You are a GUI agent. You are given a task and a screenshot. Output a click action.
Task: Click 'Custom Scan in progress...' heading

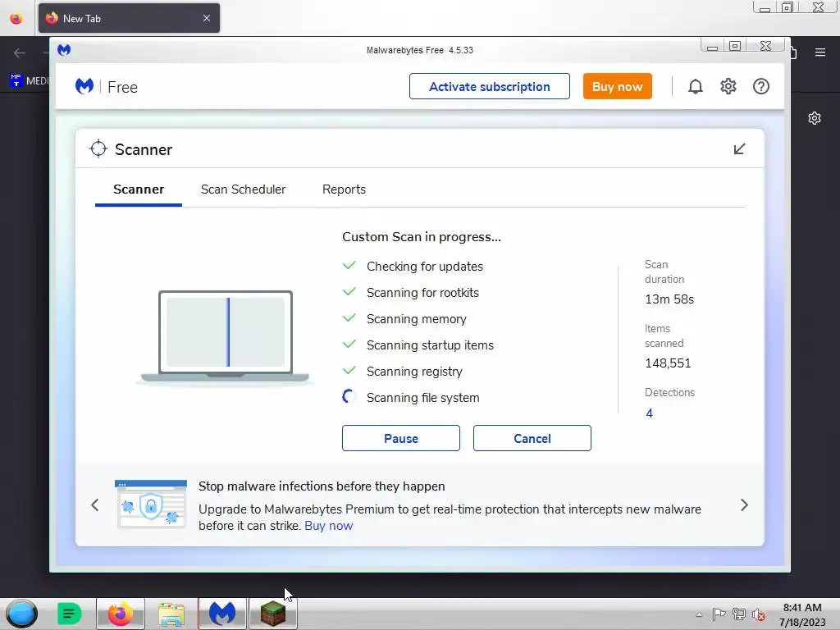pyautogui.click(x=422, y=237)
